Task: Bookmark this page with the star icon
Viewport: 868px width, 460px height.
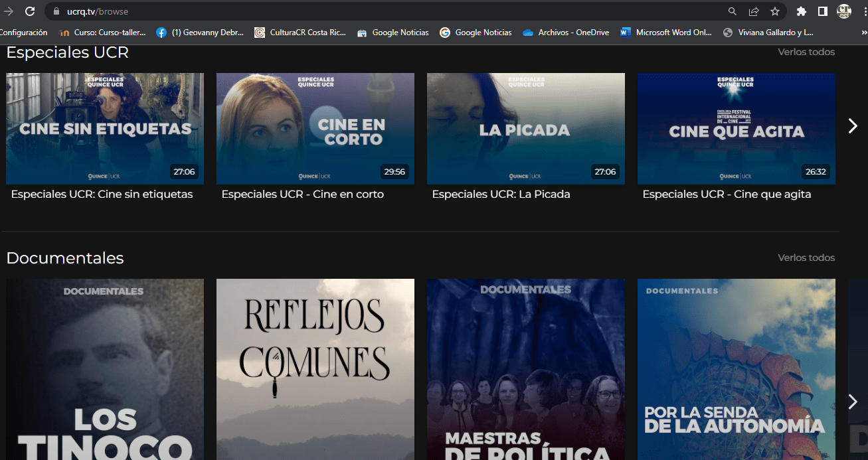Action: [x=775, y=11]
